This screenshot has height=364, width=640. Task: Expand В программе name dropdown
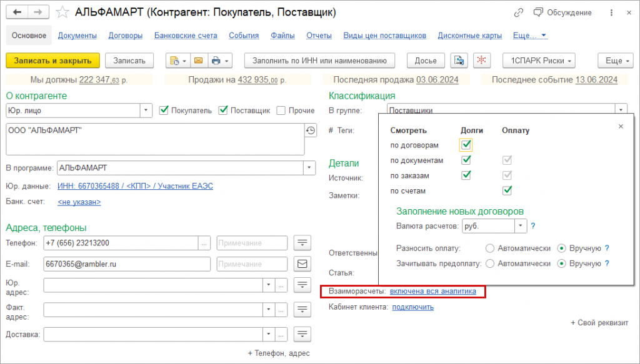309,168
